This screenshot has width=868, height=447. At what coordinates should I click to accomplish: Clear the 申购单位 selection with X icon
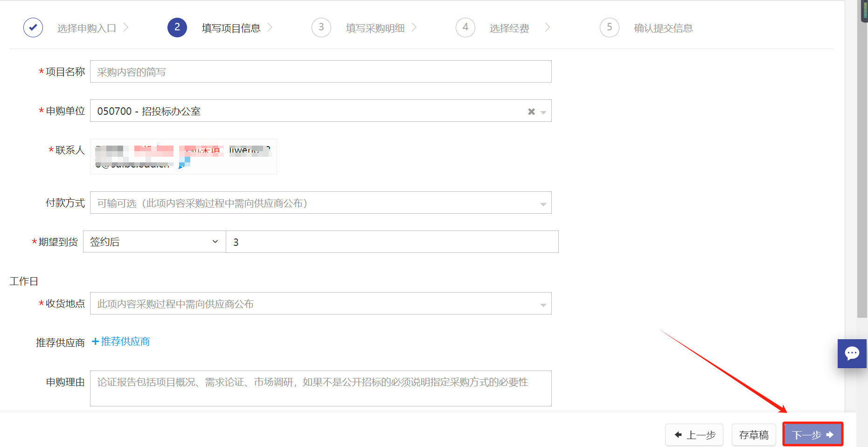pyautogui.click(x=531, y=112)
